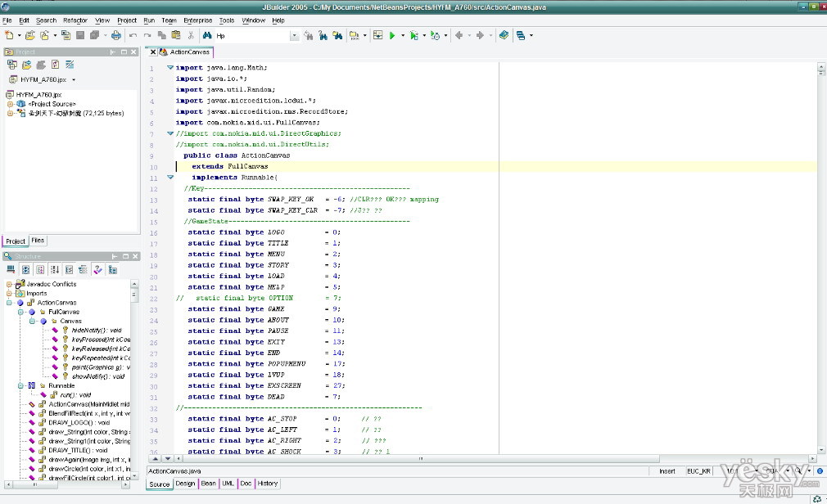
Task: Click the Copy icon in the toolbar
Action: [x=162, y=35]
